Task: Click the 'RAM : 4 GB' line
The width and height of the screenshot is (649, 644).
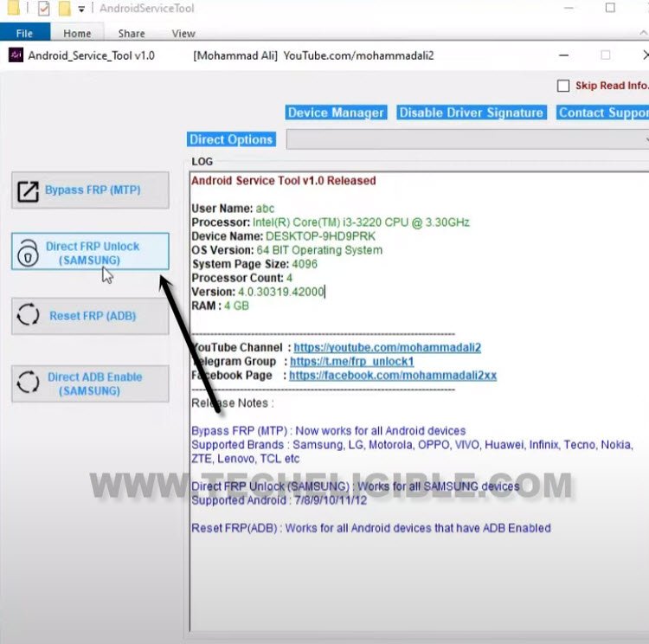Action: [220, 306]
